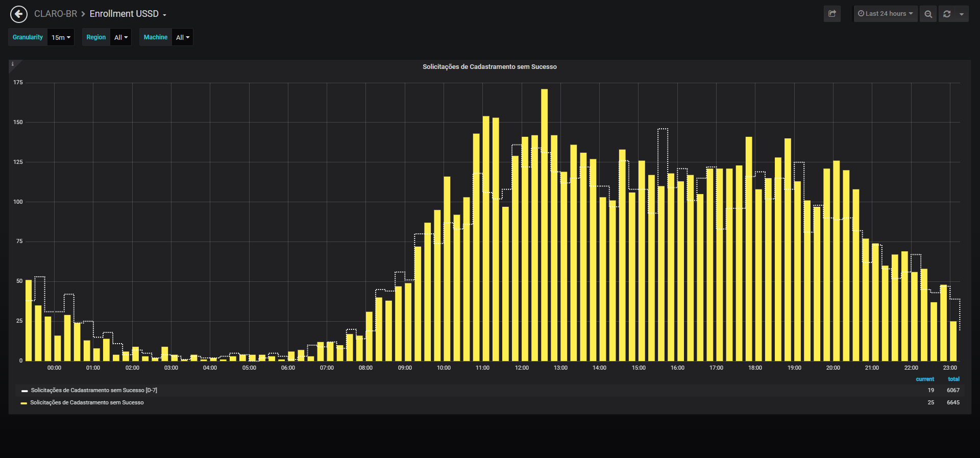Click the 18:00 label on the time axis
This screenshot has width=980, height=458.
755,368
